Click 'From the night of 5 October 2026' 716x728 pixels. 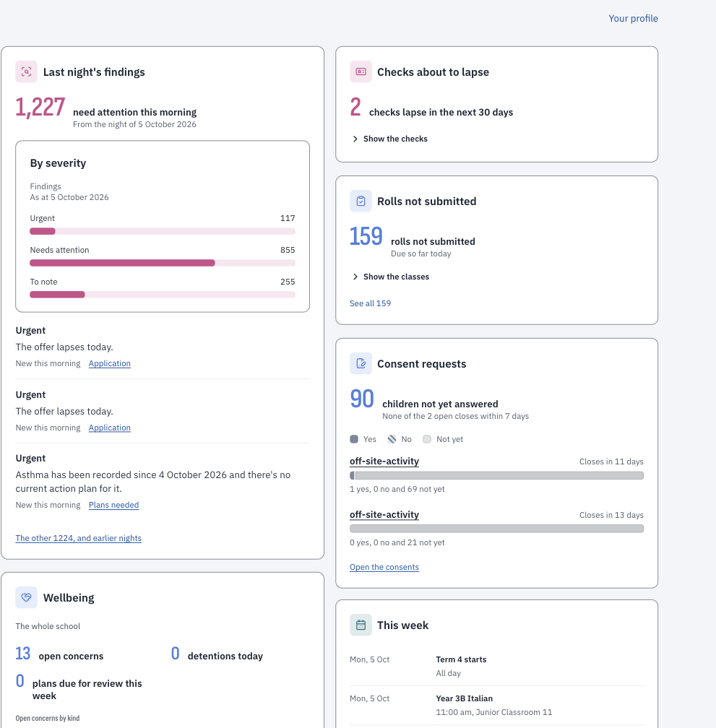click(x=134, y=124)
